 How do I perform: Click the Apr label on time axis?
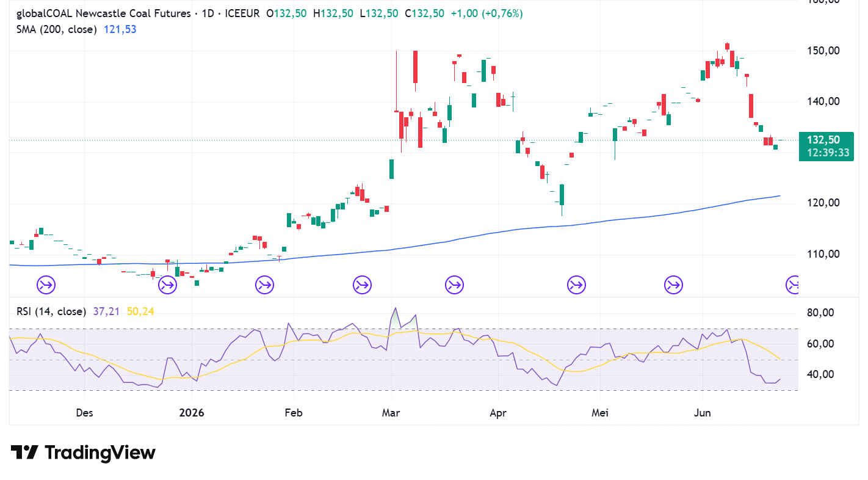[498, 413]
